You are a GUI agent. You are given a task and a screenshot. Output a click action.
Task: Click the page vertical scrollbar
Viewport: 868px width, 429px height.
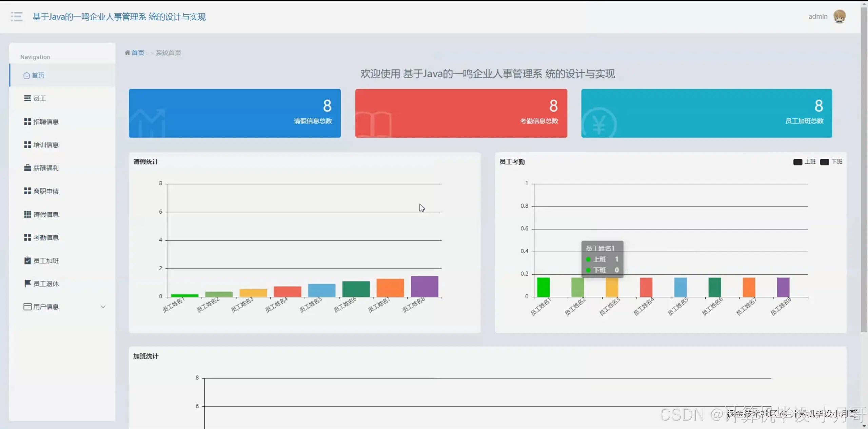click(x=864, y=170)
